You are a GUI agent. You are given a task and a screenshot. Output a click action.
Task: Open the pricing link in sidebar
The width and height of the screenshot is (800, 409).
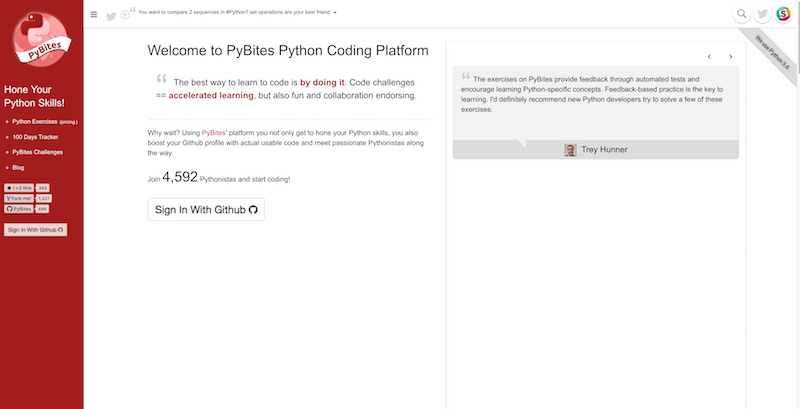click(68, 122)
